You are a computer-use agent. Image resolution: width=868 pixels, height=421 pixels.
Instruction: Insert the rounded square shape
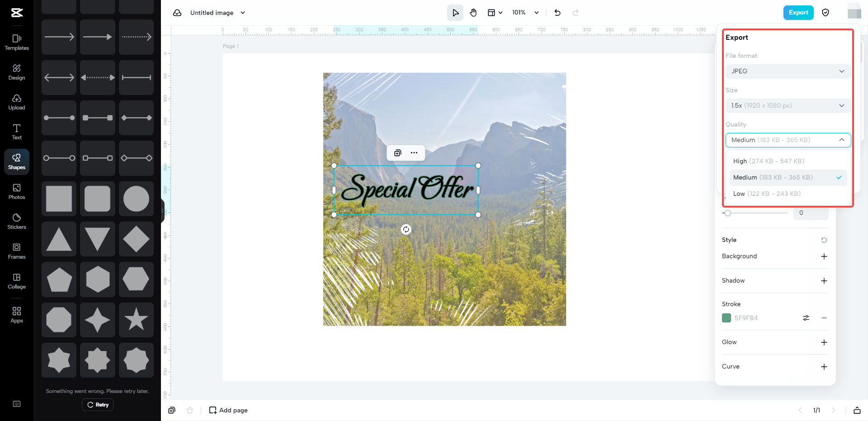coord(98,199)
